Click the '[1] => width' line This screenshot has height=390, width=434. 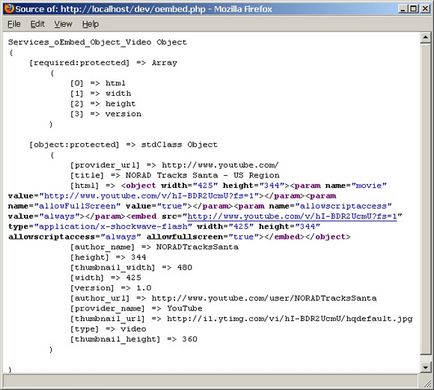[x=100, y=93]
